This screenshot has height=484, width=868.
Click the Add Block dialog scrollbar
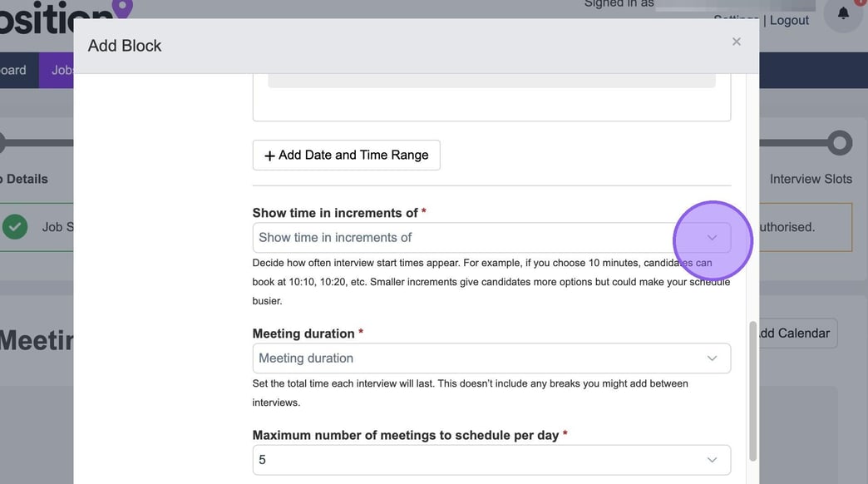coord(753,391)
